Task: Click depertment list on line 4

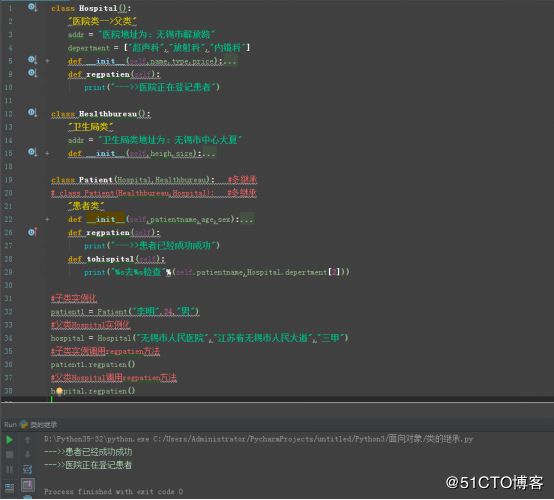Action: 159,48
